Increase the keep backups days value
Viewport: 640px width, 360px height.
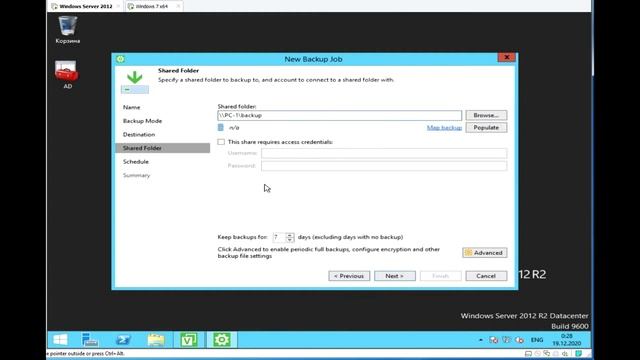click(290, 235)
